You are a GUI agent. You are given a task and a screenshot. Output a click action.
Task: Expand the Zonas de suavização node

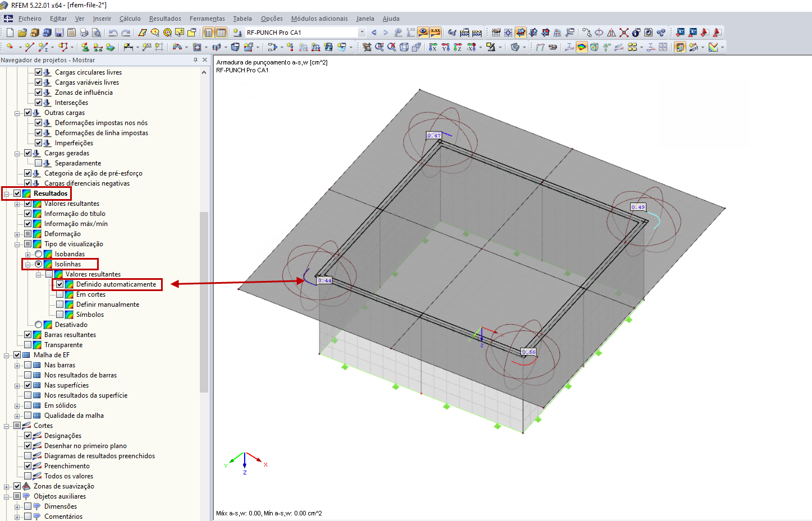point(7,486)
